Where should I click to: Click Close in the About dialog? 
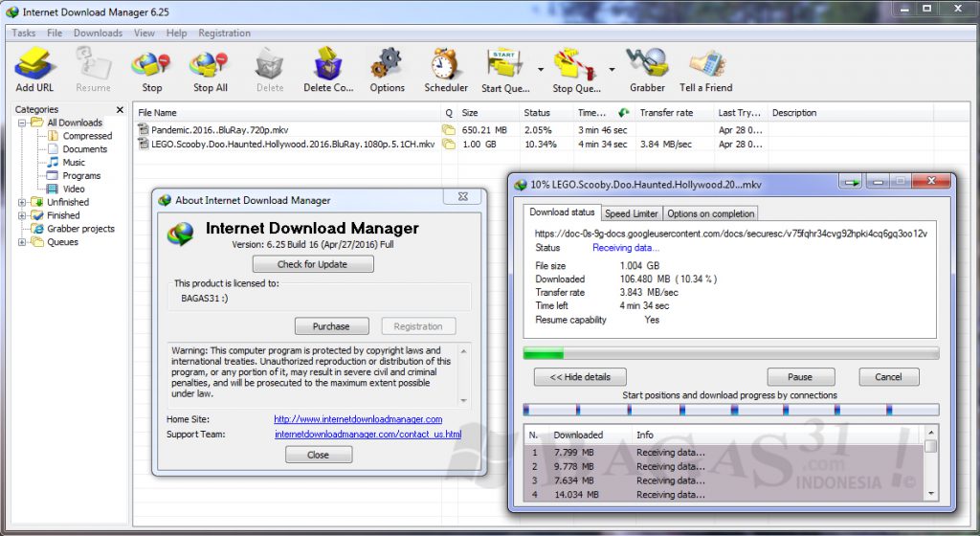[x=318, y=455]
